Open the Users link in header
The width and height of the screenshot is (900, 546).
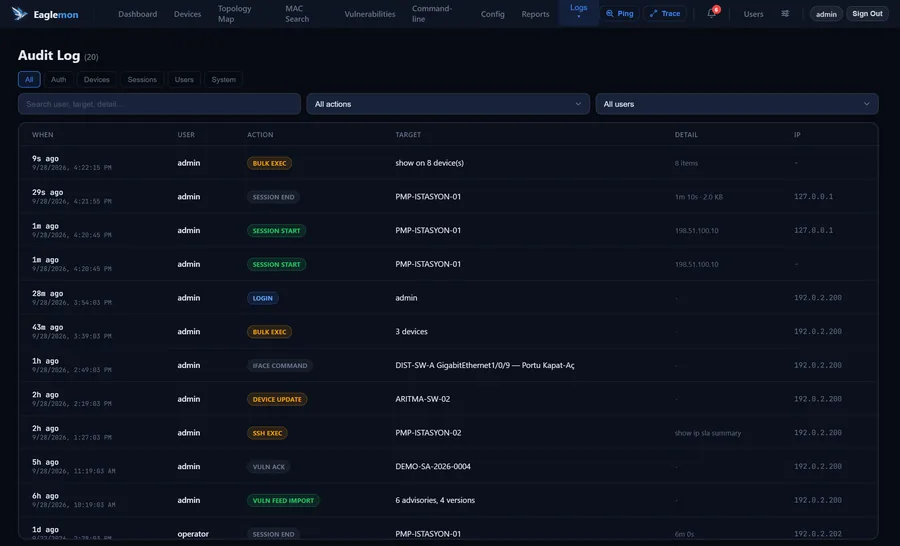pos(753,14)
